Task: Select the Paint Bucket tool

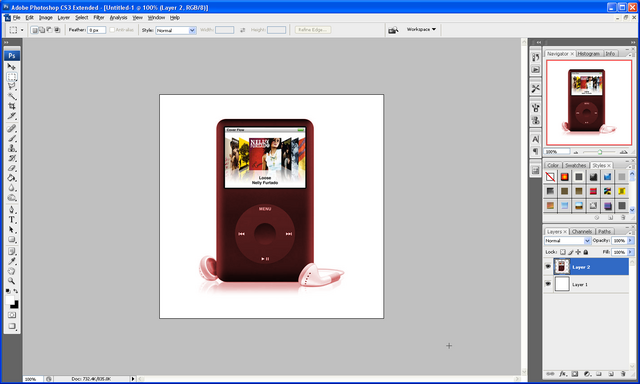Action: (x=11, y=178)
